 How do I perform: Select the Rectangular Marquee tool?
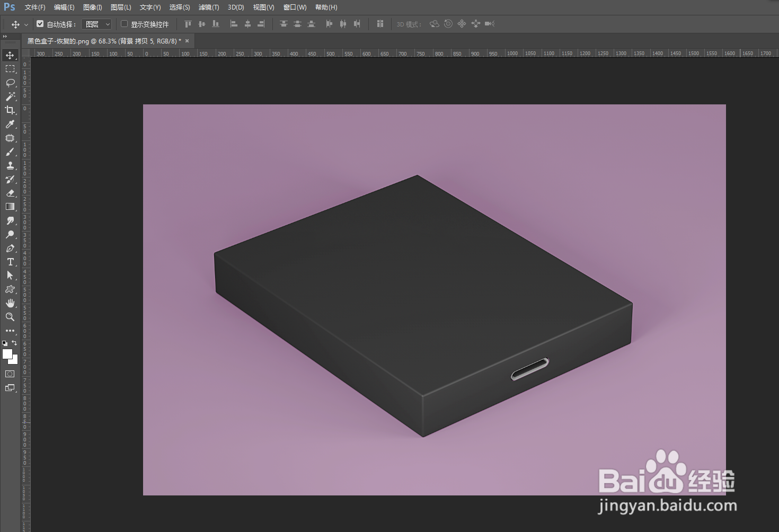[10, 69]
